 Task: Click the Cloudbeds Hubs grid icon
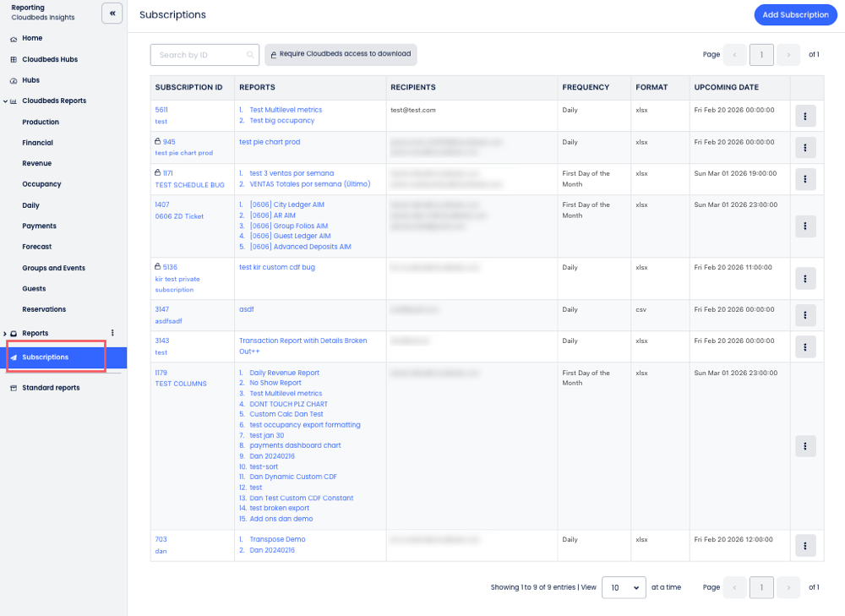[14, 60]
